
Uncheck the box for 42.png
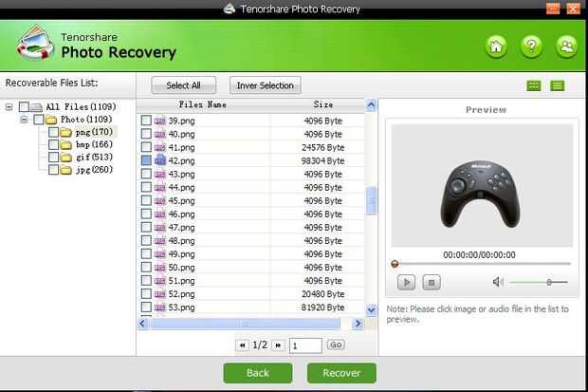(146, 160)
